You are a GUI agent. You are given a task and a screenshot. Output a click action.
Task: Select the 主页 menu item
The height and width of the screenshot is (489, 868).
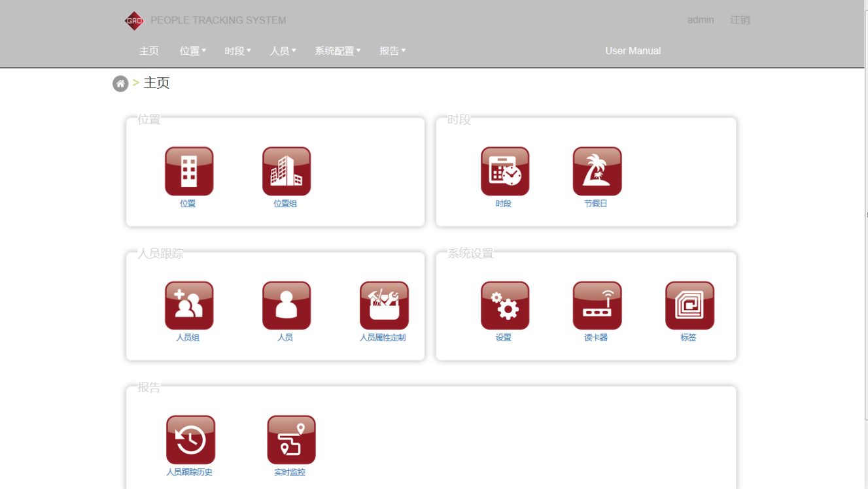tap(149, 51)
